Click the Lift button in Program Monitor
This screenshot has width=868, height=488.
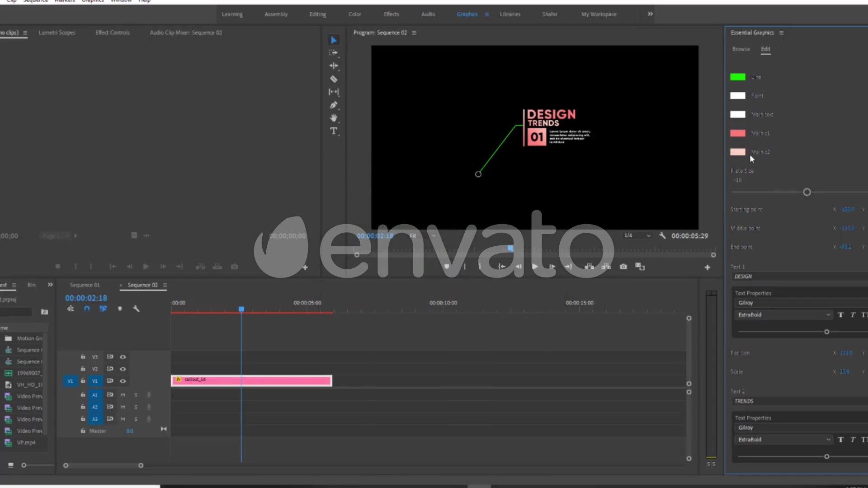click(589, 267)
